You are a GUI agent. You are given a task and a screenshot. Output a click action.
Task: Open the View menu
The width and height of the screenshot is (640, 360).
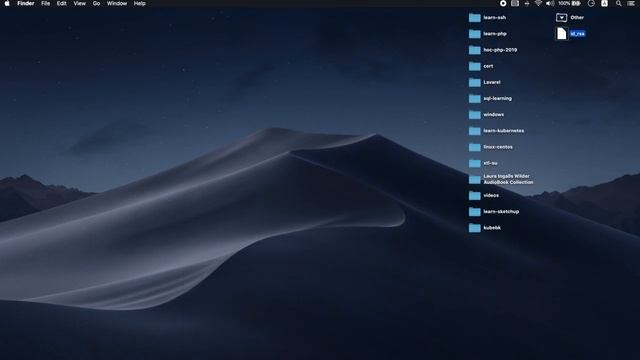point(80,3)
